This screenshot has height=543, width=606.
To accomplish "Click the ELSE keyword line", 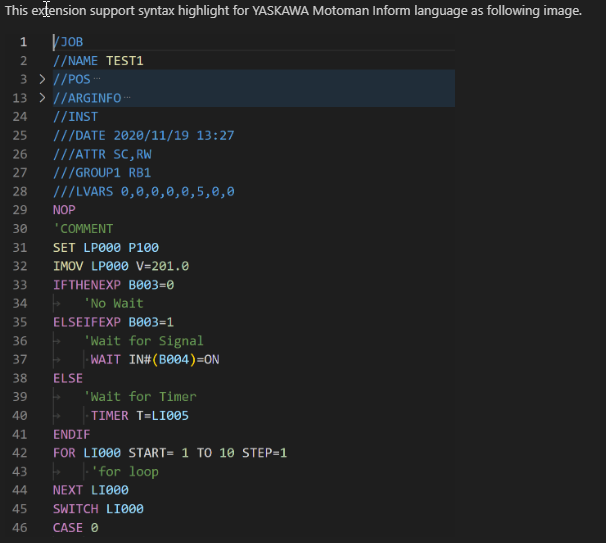I will (x=68, y=378).
